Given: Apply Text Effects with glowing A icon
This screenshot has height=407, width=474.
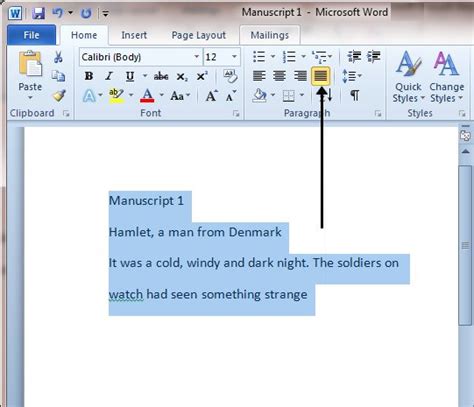Looking at the screenshot, I should [x=89, y=96].
